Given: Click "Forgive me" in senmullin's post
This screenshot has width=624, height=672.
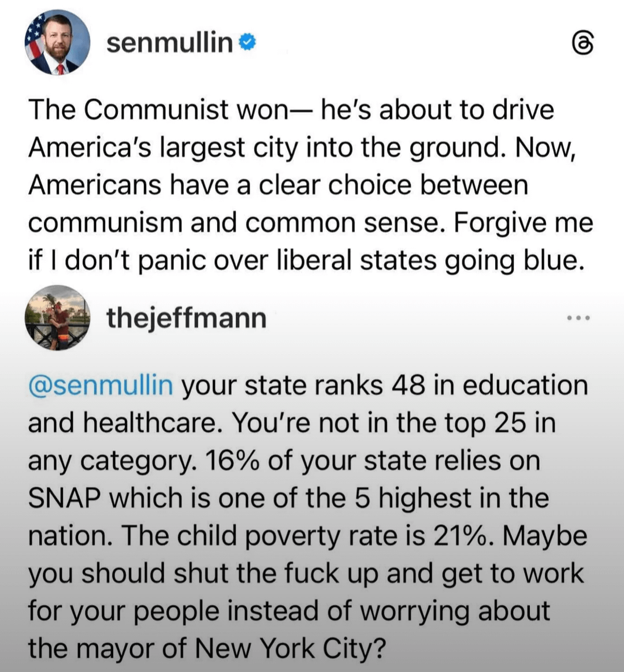Looking at the screenshot, I should pyautogui.click(x=523, y=223).
